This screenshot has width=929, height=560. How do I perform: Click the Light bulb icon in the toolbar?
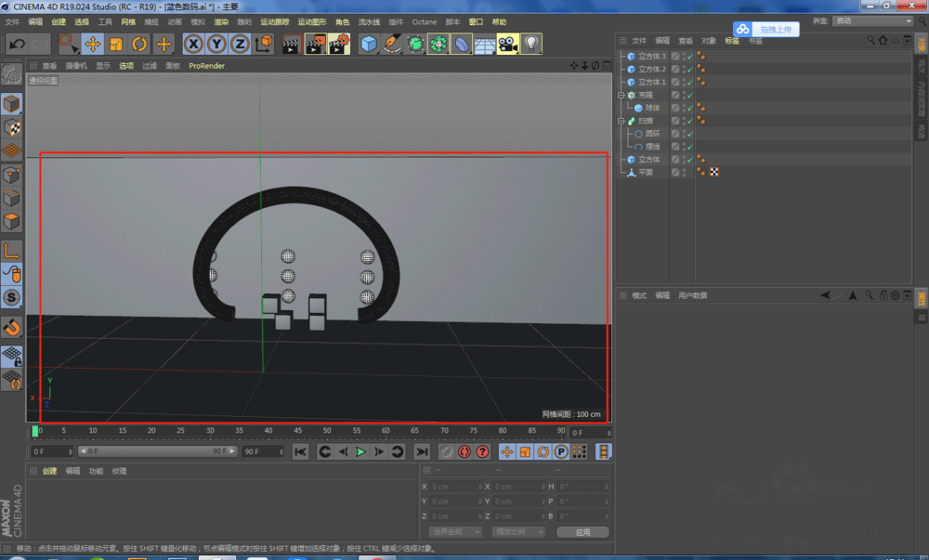pos(531,44)
